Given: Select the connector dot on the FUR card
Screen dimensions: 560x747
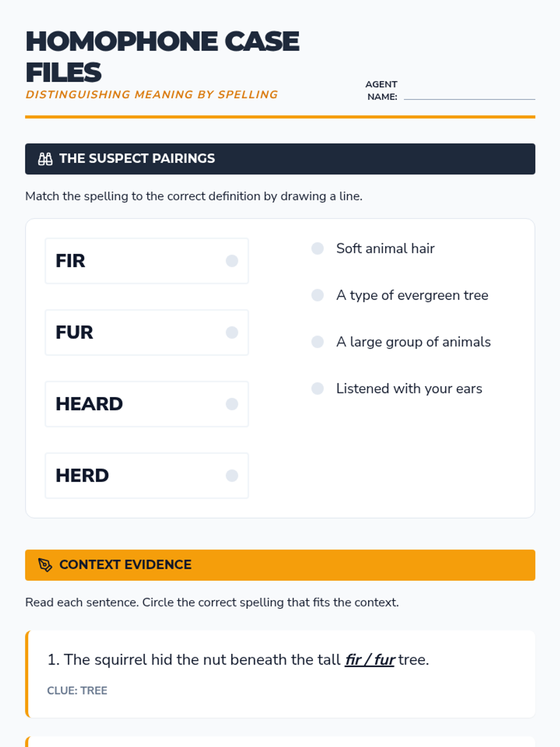Looking at the screenshot, I should (x=232, y=332).
